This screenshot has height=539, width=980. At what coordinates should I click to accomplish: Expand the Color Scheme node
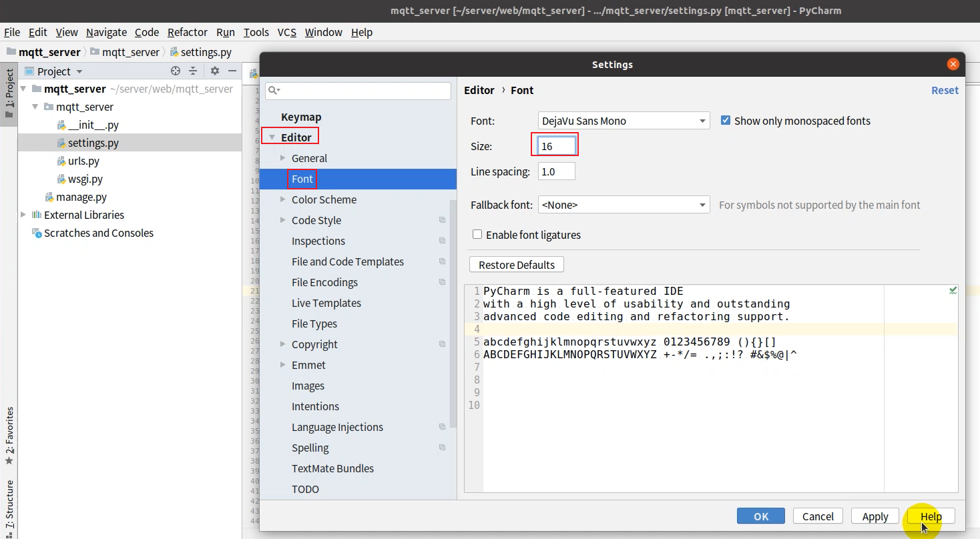point(283,199)
